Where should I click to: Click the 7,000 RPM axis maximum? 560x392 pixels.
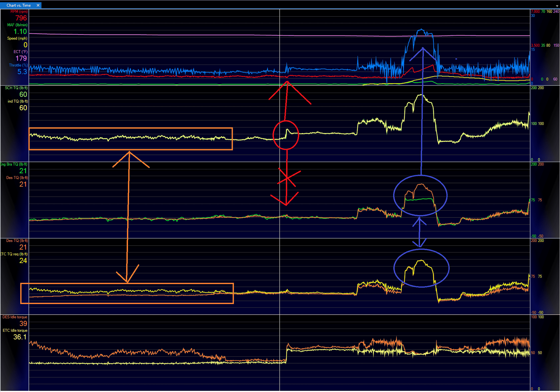(x=535, y=11)
